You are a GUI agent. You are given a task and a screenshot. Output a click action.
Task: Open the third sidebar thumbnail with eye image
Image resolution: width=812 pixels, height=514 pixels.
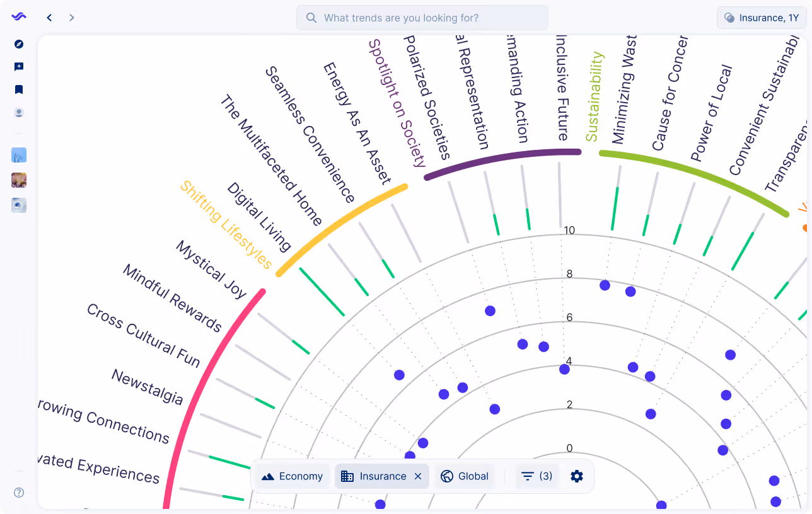pos(19,205)
